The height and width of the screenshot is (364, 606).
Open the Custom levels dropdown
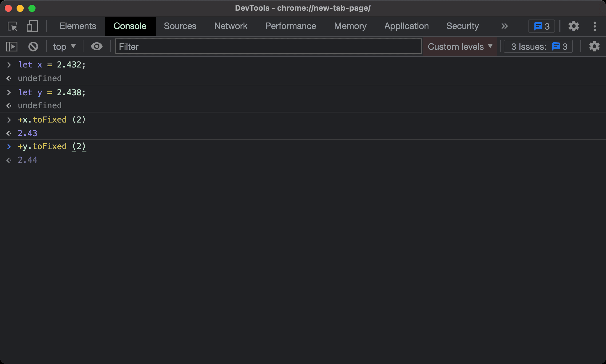click(460, 46)
